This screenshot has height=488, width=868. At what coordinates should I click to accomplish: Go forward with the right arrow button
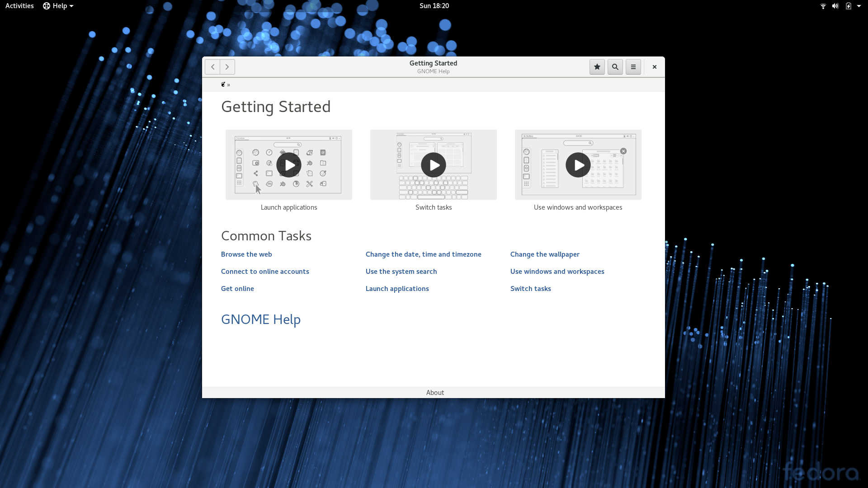[227, 67]
